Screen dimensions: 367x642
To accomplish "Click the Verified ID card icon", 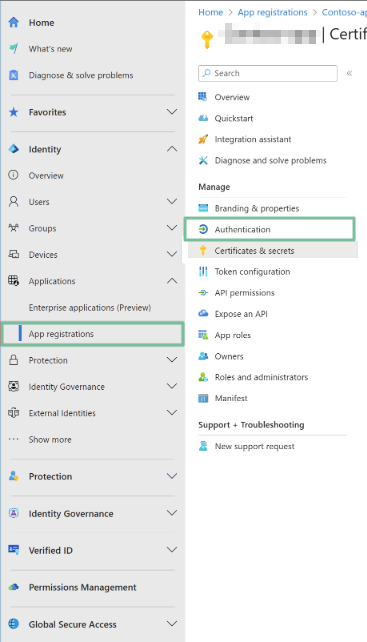I will [x=14, y=550].
